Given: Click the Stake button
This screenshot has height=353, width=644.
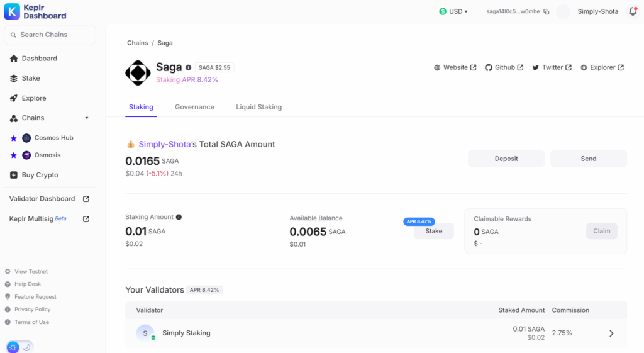Looking at the screenshot, I should pyautogui.click(x=433, y=232).
